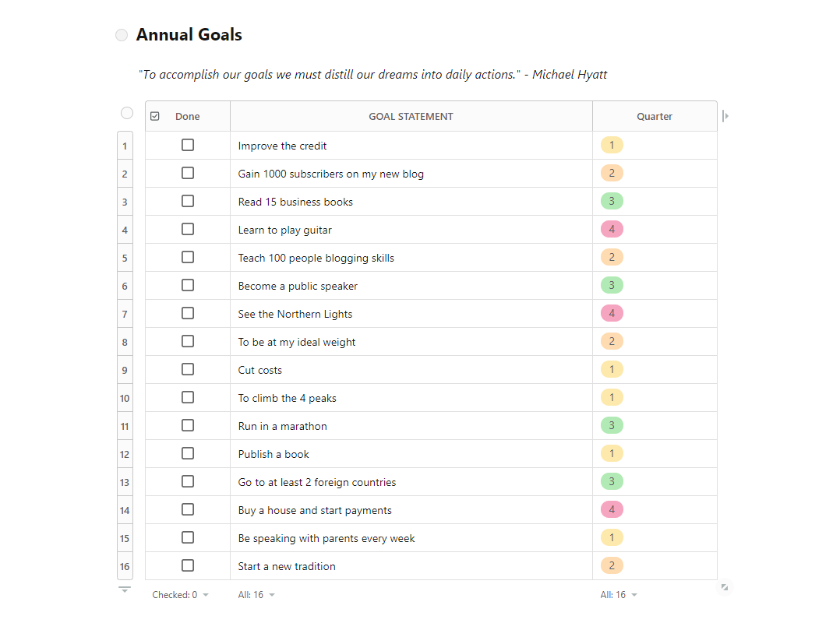Click the Quarter column header
The width and height of the screenshot is (840, 630).
point(654,116)
